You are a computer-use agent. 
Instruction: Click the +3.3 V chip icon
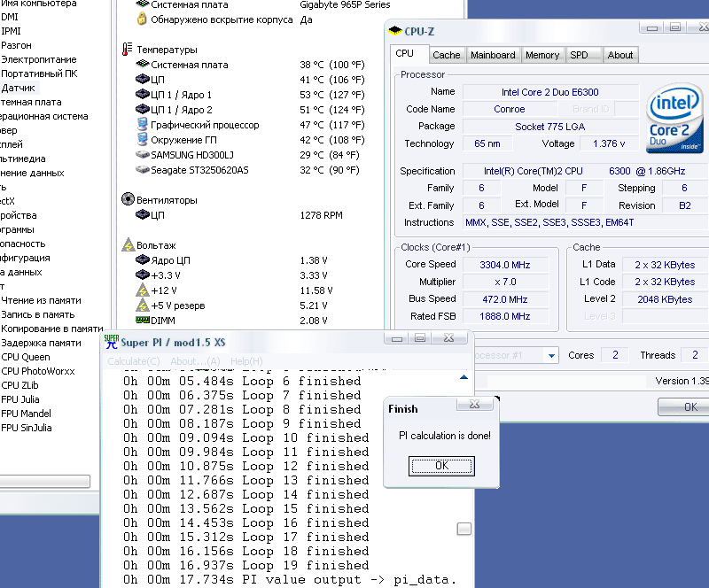tap(143, 275)
